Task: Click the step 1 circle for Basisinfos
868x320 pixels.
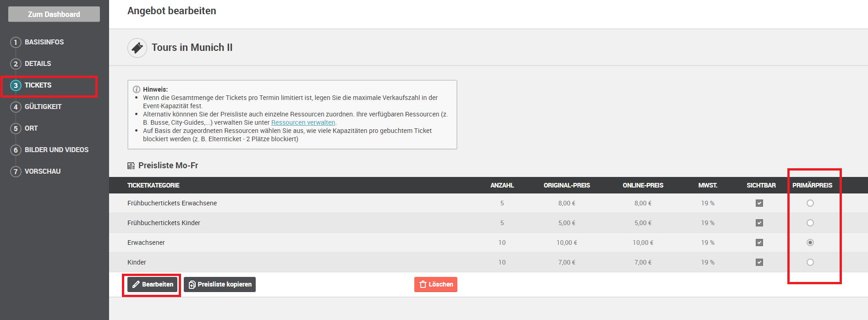Action: point(16,42)
